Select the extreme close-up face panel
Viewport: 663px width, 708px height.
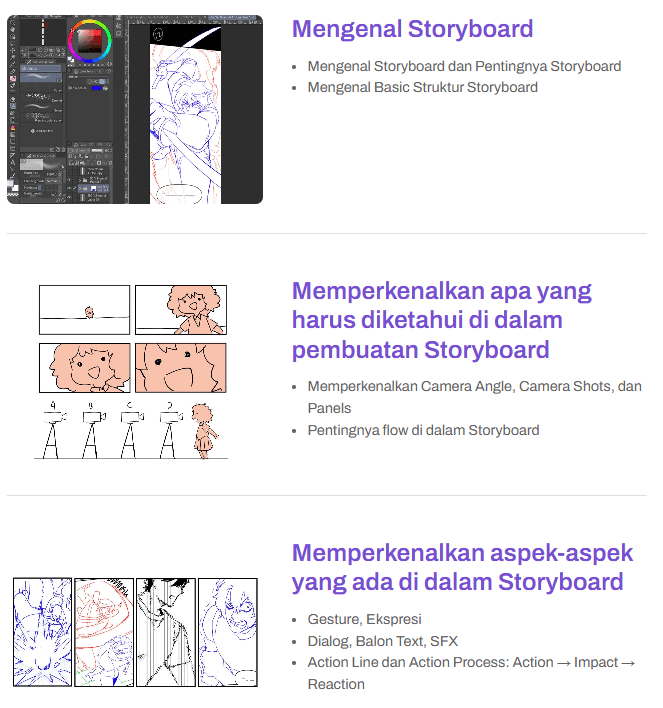click(x=181, y=368)
